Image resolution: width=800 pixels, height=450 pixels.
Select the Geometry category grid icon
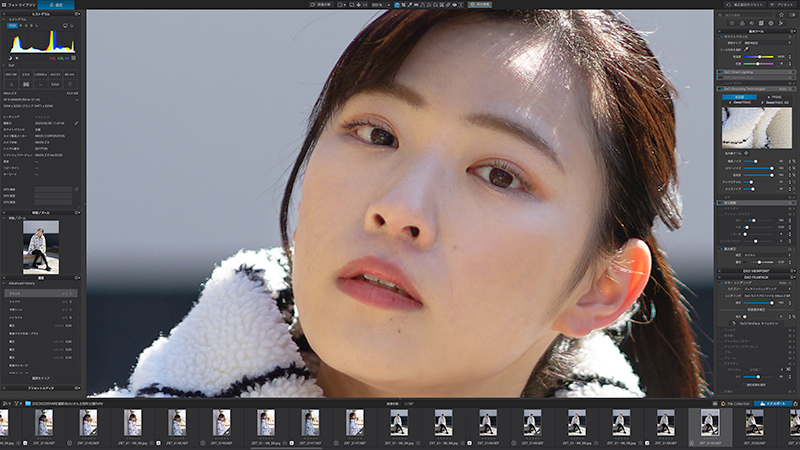pos(761,23)
